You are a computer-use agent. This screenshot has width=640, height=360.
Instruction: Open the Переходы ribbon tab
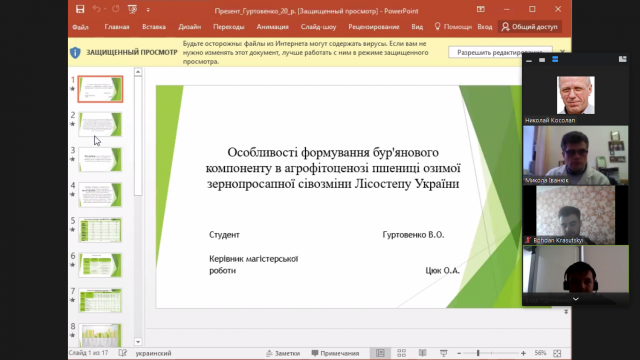[x=229, y=27]
